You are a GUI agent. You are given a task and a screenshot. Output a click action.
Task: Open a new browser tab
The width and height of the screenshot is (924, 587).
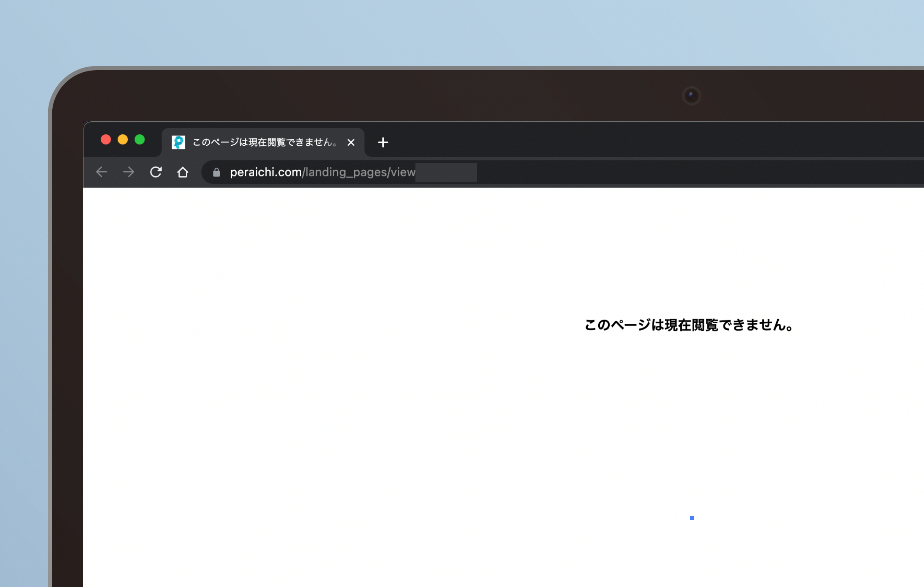(382, 142)
